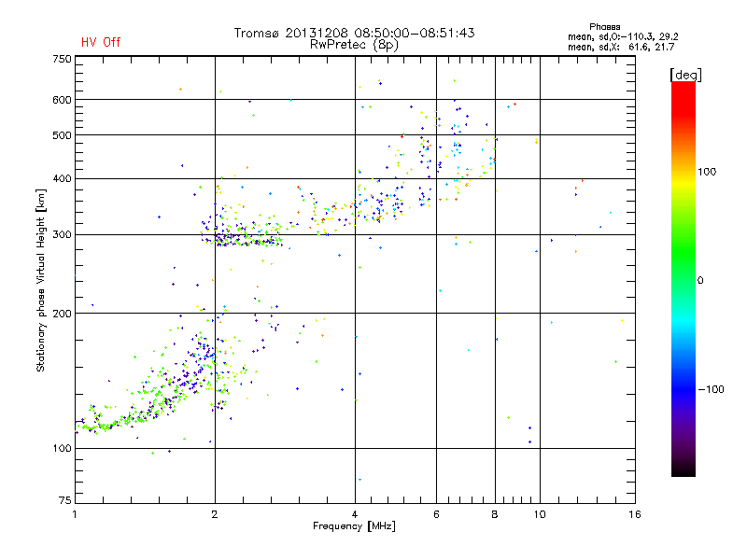
Task: Click the red "HV Off" status text
Action: [x=101, y=42]
